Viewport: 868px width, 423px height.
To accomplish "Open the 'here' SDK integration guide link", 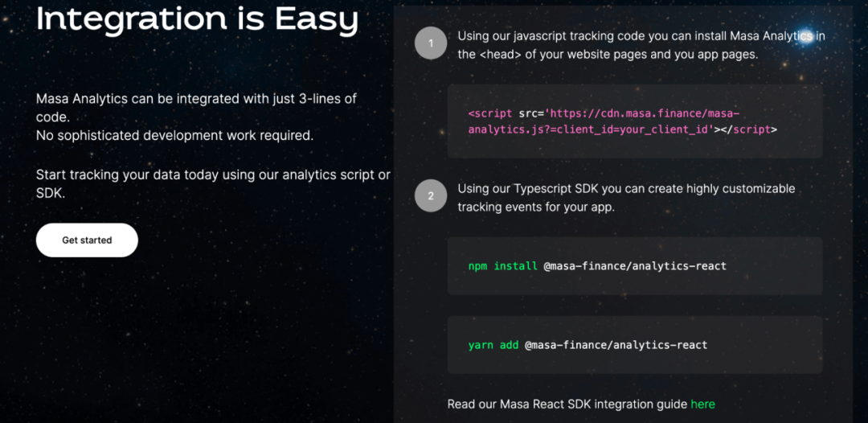I will pyautogui.click(x=702, y=405).
